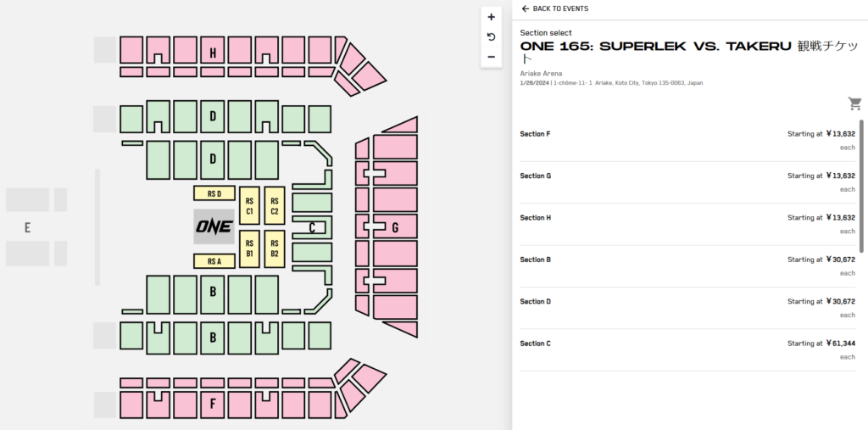Select Section G in the list
868x430 pixels.
click(x=687, y=183)
